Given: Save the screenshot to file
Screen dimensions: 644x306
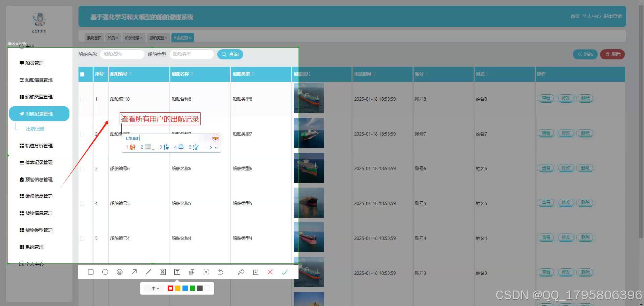Looking at the screenshot, I should (x=256, y=272).
